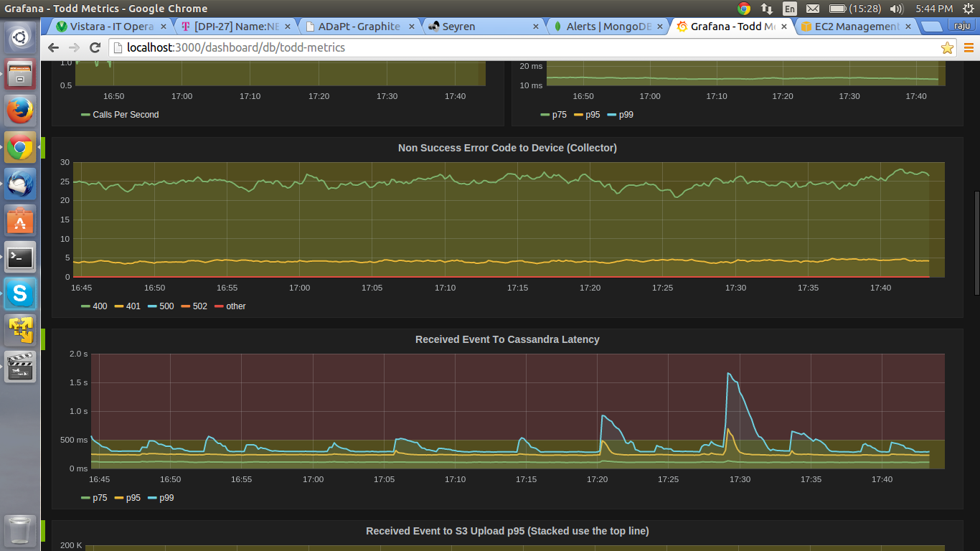Click the browser back arrow
The height and width of the screenshot is (551, 980).
tap(54, 48)
